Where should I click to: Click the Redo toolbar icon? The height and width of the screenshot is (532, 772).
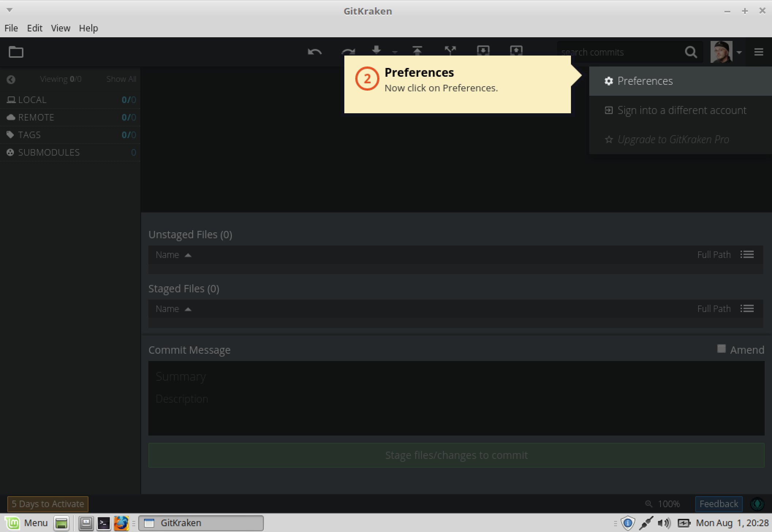[x=348, y=52]
